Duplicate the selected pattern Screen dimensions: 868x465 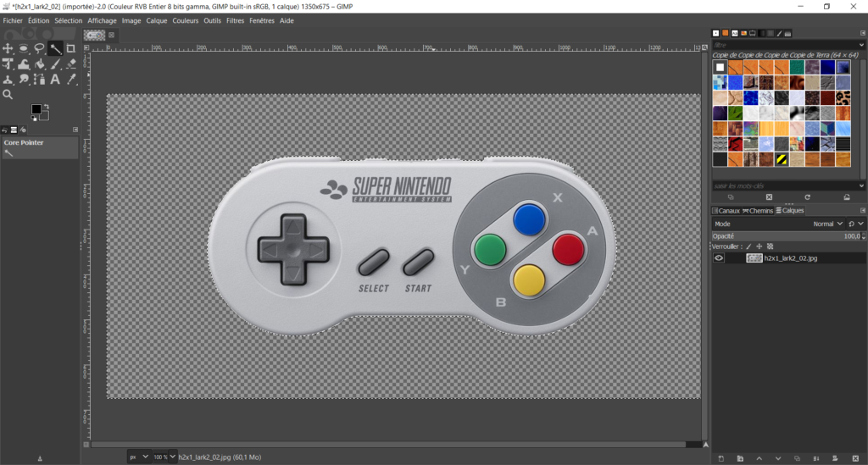[731, 197]
